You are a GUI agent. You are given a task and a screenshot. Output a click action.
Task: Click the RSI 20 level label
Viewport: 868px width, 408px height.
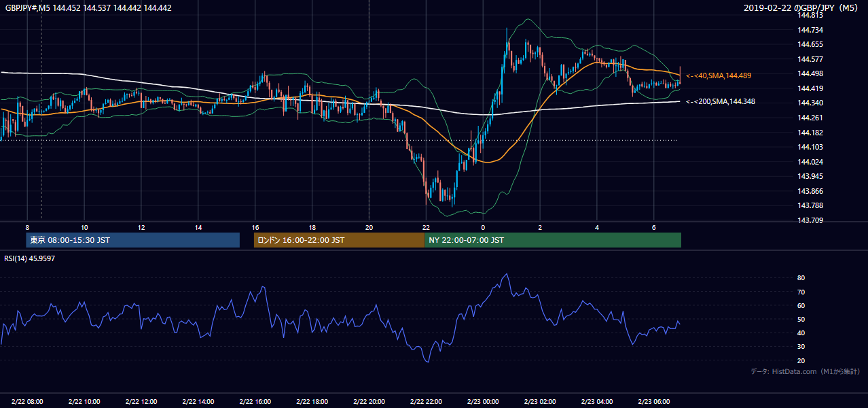coord(801,360)
